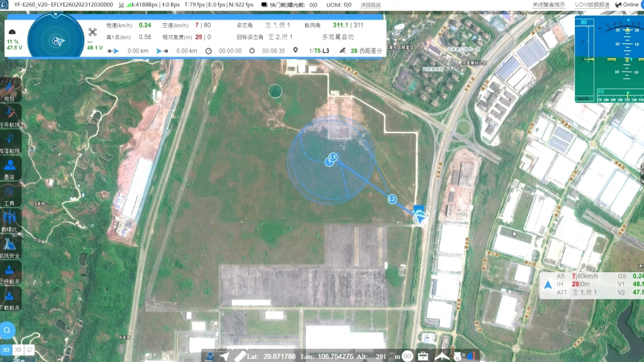Click the drone navigation arrow in bottom bar

click(224, 356)
